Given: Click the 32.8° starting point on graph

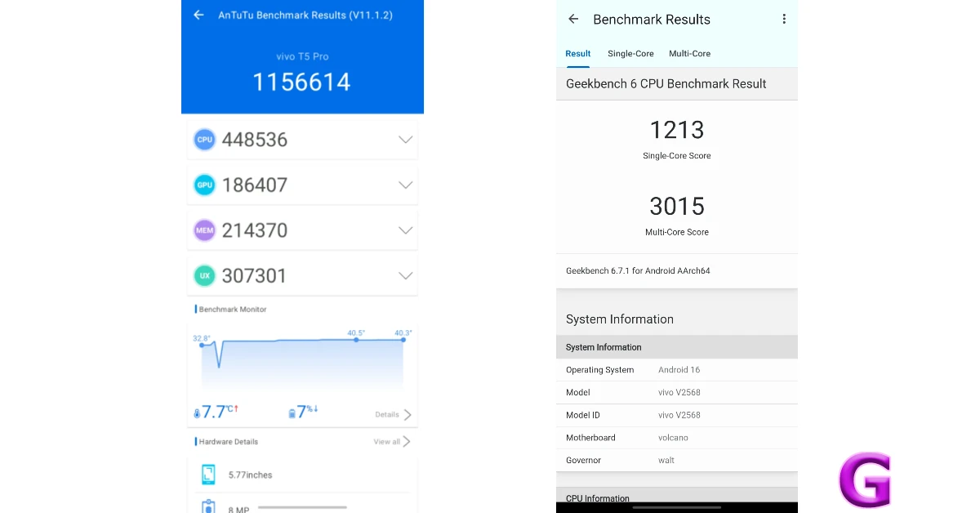Looking at the screenshot, I should click(202, 345).
